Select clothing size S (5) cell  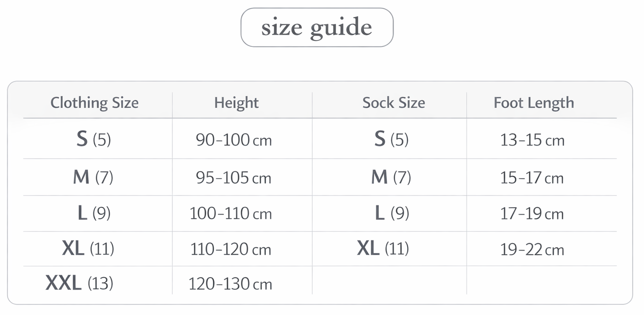tap(94, 139)
